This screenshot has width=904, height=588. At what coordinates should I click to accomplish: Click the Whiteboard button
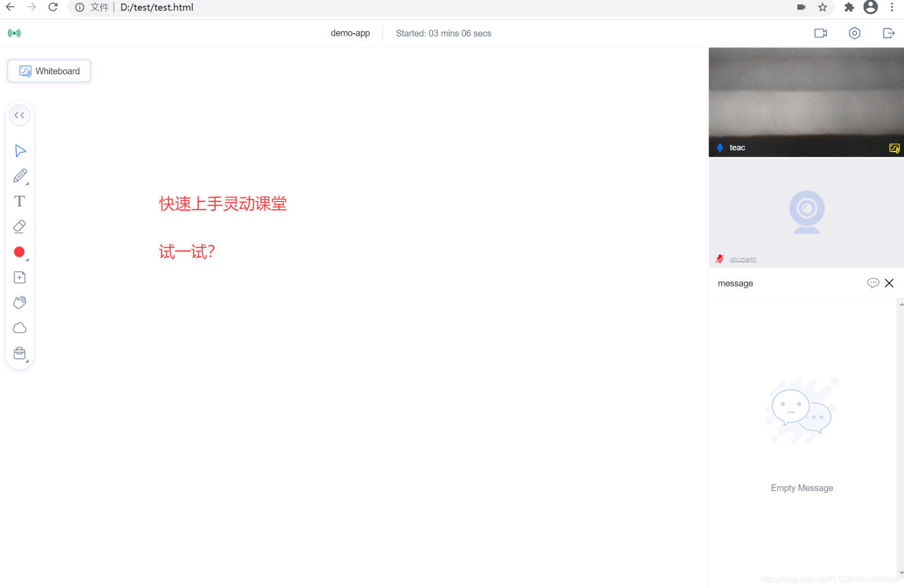48,71
